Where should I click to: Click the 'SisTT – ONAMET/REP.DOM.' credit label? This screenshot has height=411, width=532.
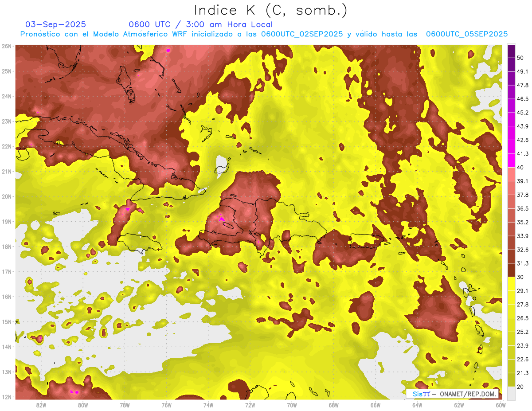452,394
